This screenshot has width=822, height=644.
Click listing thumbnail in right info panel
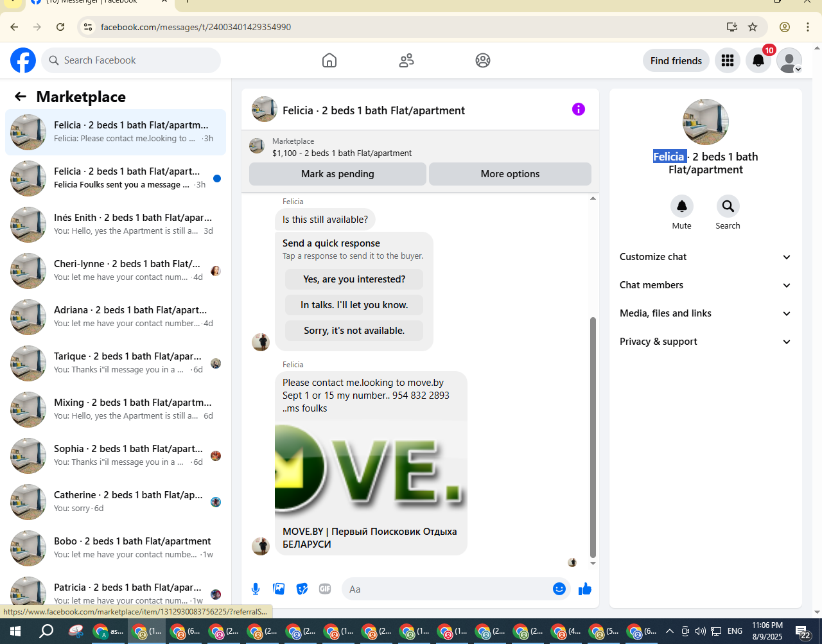706,122
